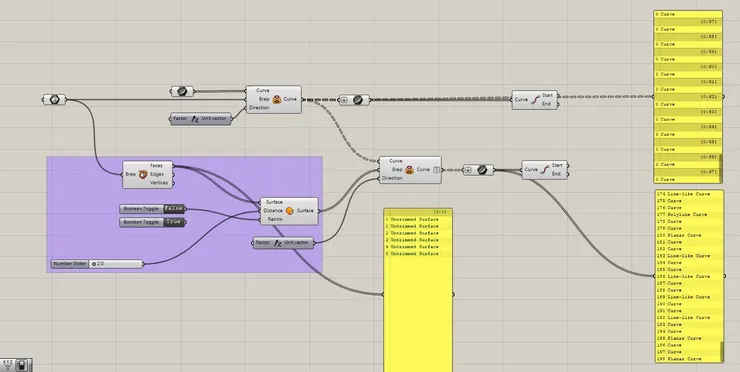Click the "0 Untrimmed Surface" panel row
This screenshot has height=372, width=740.
(x=418, y=220)
